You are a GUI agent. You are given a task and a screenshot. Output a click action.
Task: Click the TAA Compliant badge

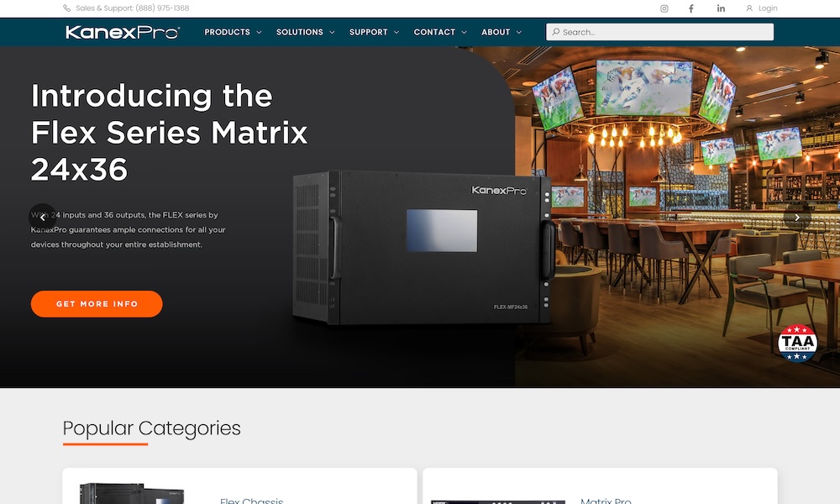797,343
